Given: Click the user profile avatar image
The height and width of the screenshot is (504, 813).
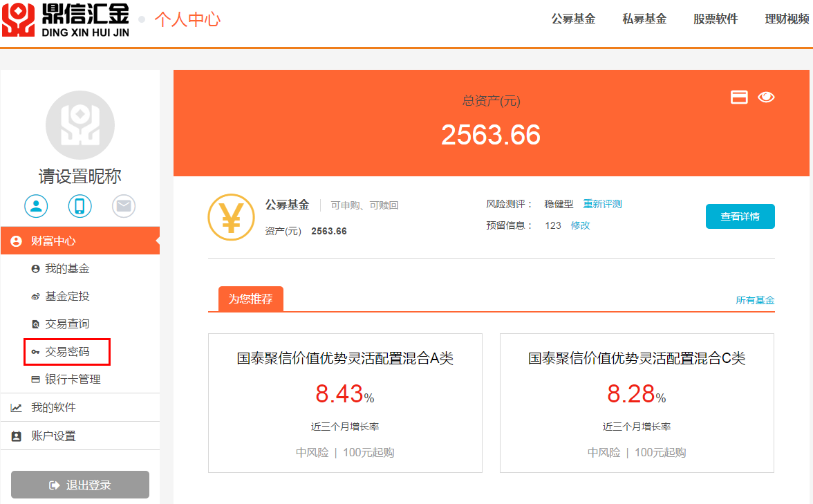Looking at the screenshot, I should tap(80, 125).
